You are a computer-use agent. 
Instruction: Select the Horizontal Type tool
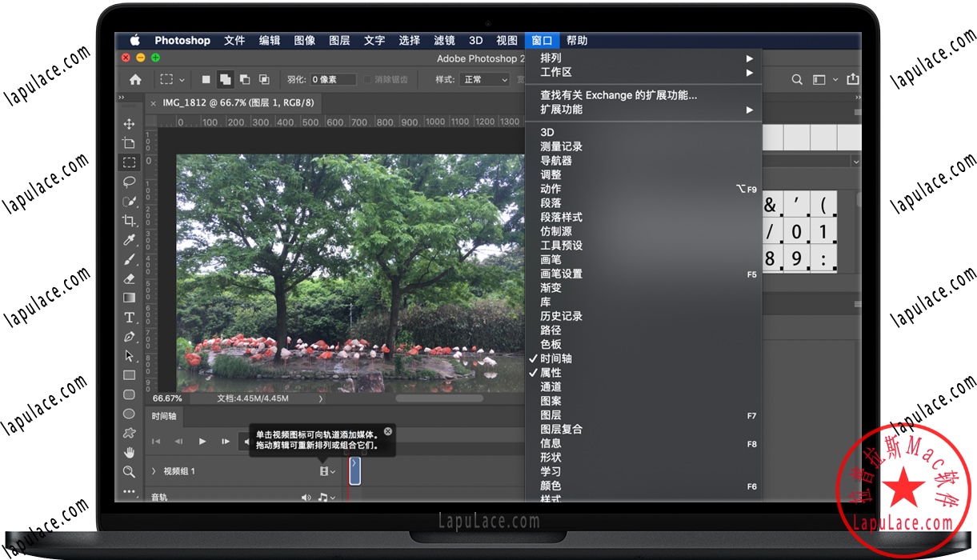click(130, 317)
